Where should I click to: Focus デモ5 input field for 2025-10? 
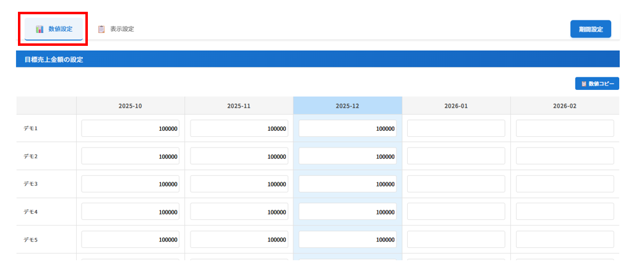(x=130, y=240)
